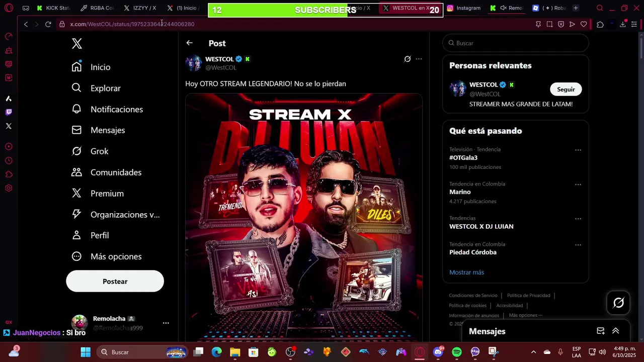Open the Marino trend
This screenshot has width=644, height=362.
pos(460,192)
